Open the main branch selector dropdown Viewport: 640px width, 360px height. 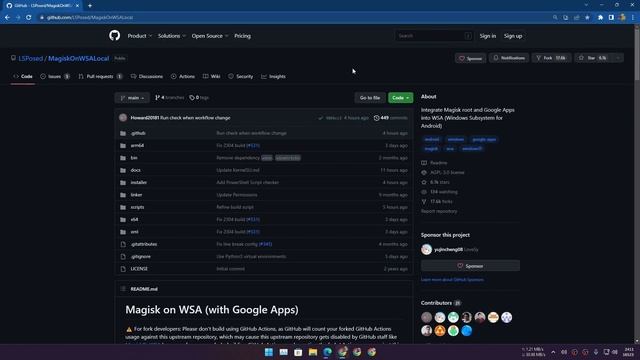(x=132, y=98)
